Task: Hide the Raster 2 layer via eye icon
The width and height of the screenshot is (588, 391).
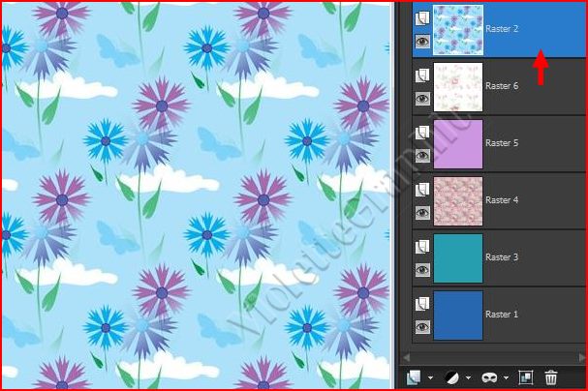Action: click(421, 42)
